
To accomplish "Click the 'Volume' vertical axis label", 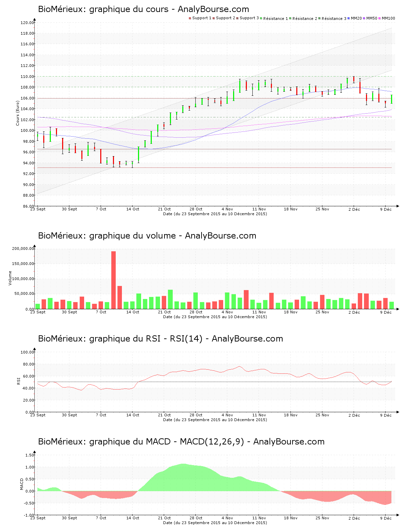I will coord(10,278).
